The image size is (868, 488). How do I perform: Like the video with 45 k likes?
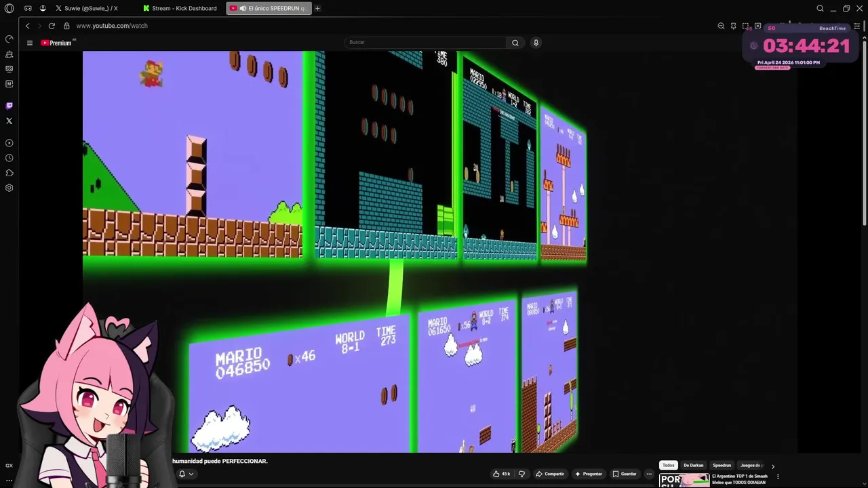[502, 474]
